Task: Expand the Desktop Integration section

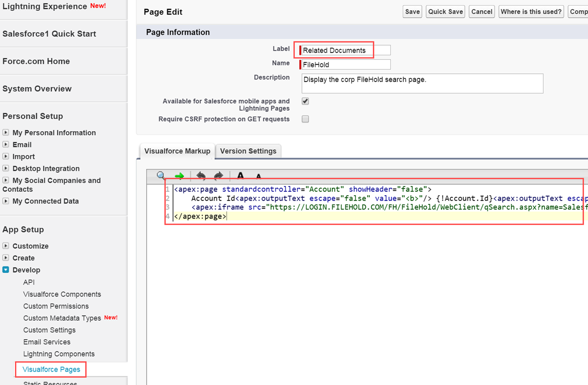Action: [x=6, y=168]
